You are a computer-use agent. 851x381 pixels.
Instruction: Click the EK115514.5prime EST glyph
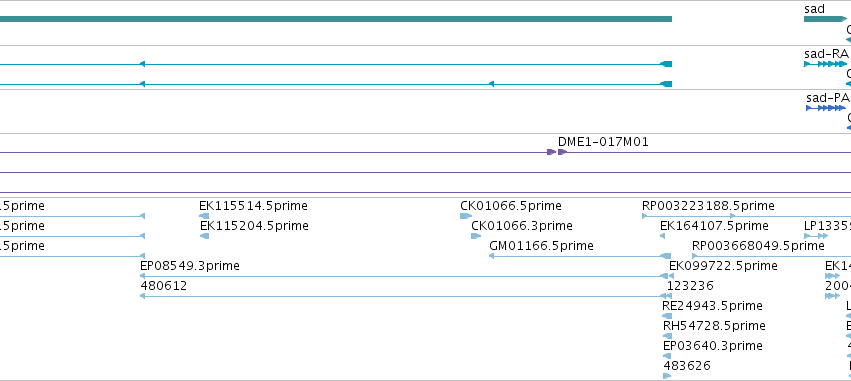[x=204, y=216]
